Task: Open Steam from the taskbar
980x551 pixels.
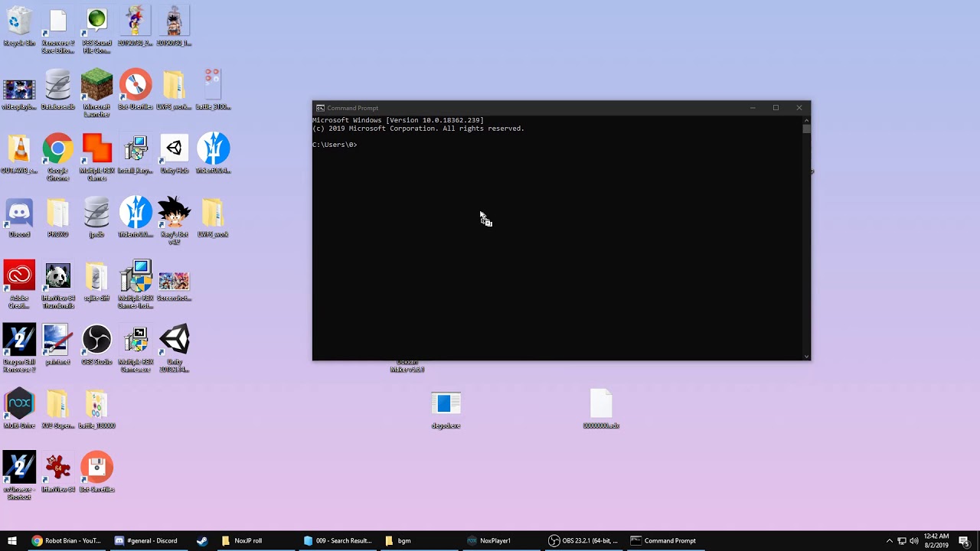Action: click(202, 540)
